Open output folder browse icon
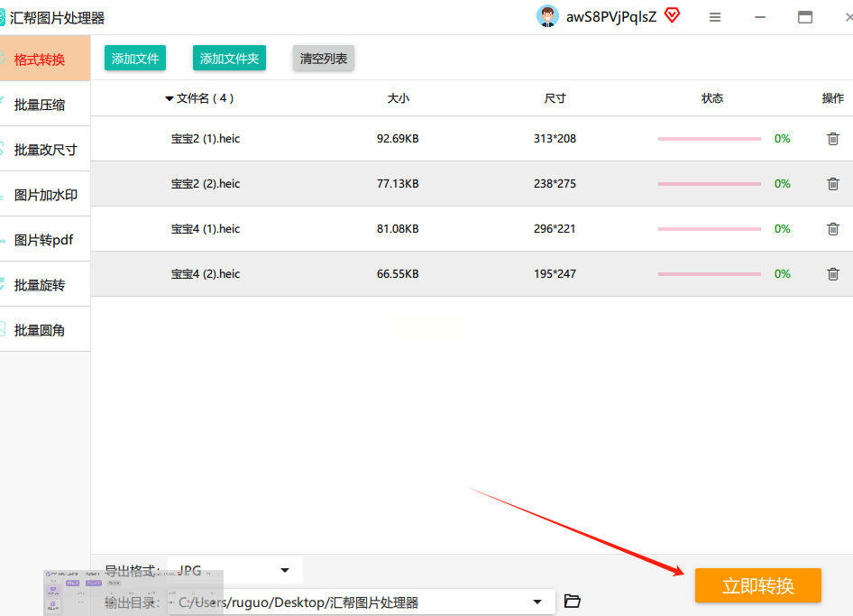 click(572, 602)
